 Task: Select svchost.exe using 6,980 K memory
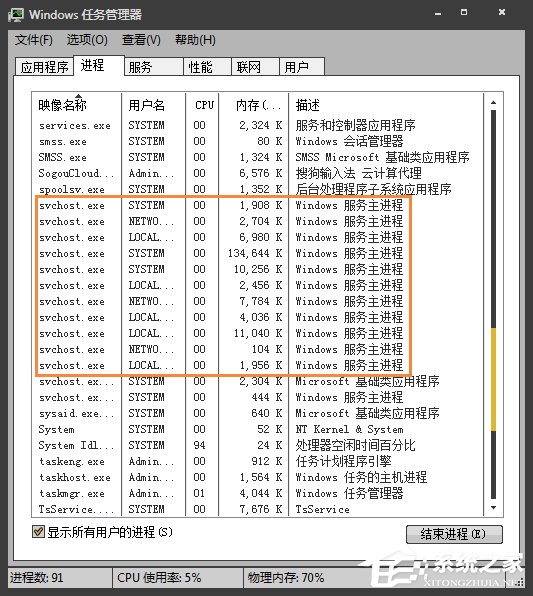pos(258,237)
